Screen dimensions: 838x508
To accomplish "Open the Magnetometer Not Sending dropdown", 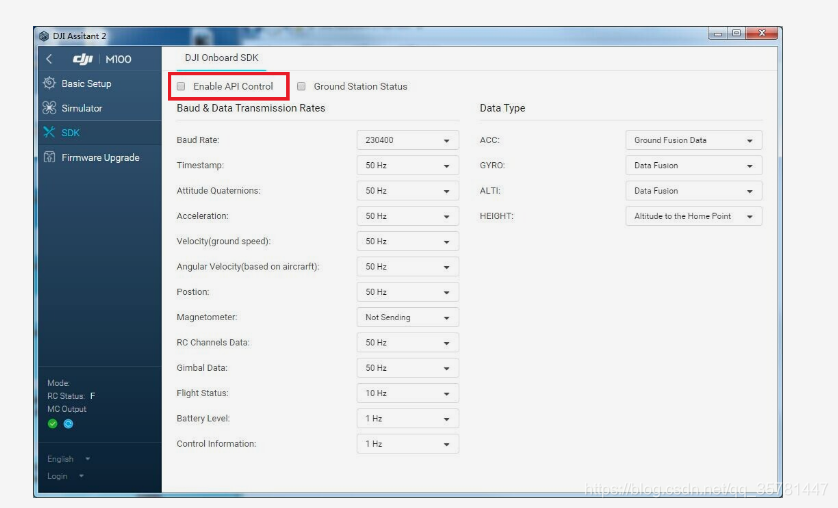I will (407, 317).
